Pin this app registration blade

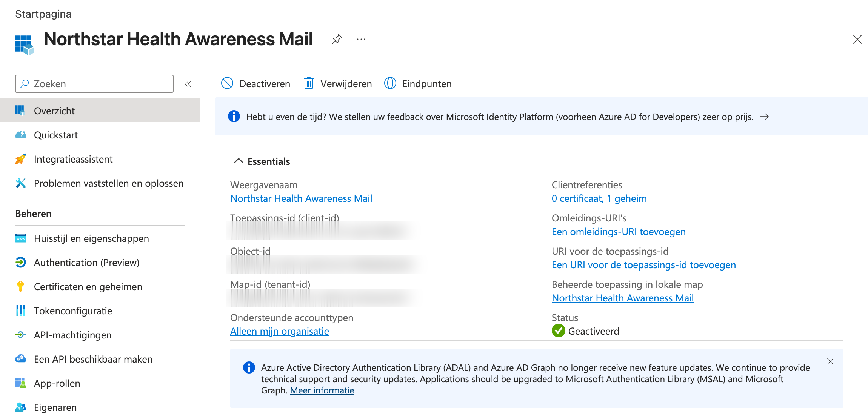coord(337,39)
